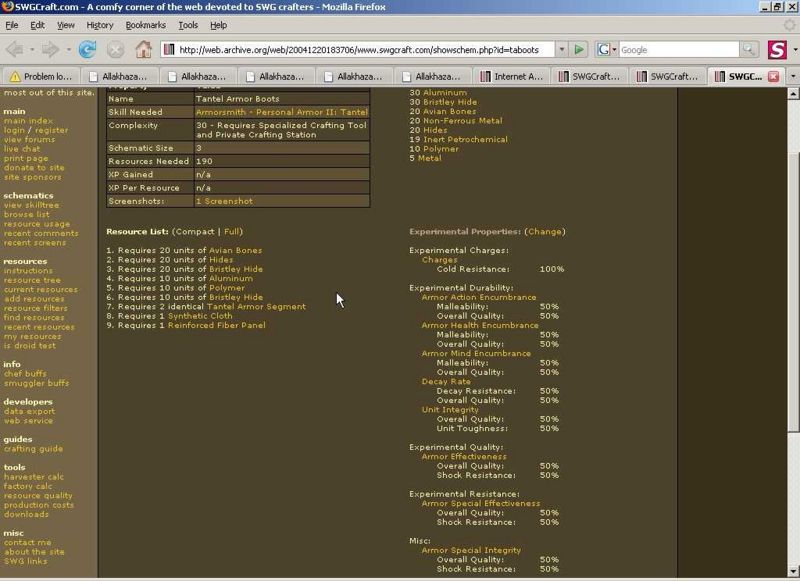This screenshot has height=581, width=800.
Task: Switch to the Problem loading tab
Action: 44,76
